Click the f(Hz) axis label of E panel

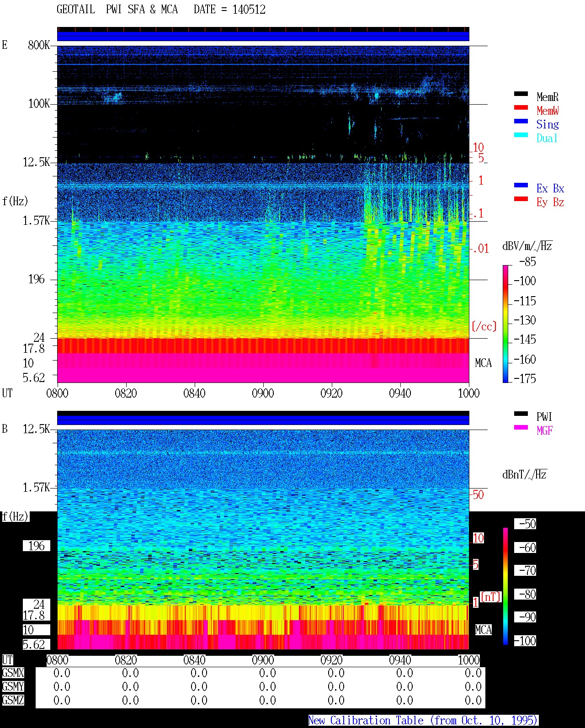coord(15,201)
